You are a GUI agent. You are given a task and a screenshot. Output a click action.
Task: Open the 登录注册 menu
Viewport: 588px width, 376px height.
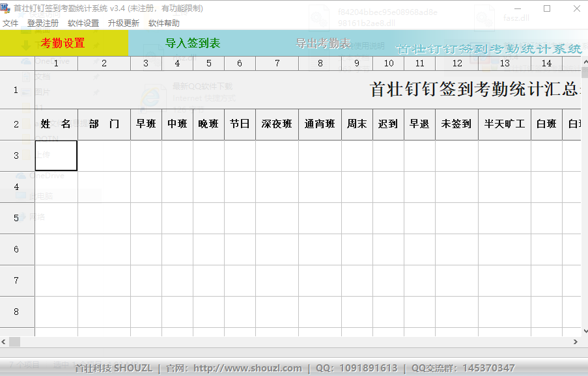(43, 23)
